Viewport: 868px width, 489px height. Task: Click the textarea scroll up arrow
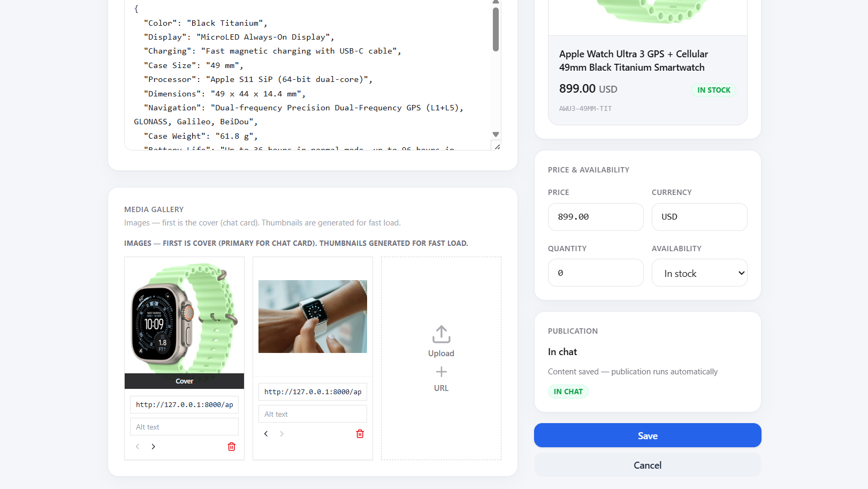click(496, 2)
